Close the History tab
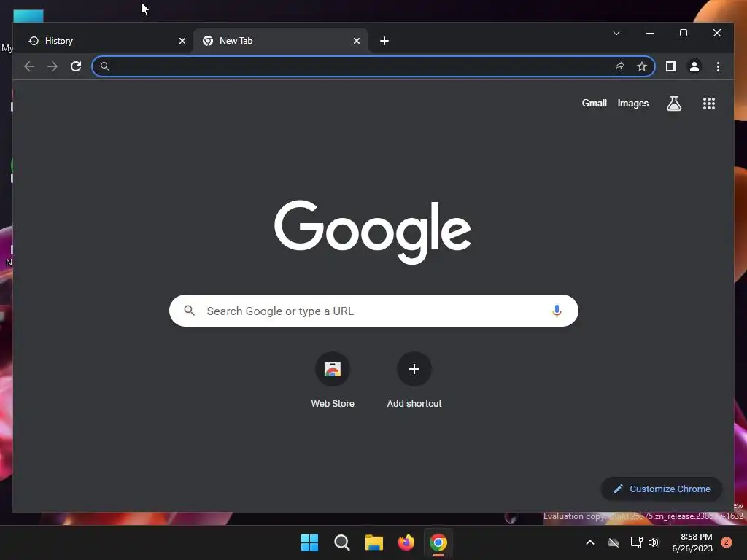The height and width of the screenshot is (560, 747). [x=182, y=41]
